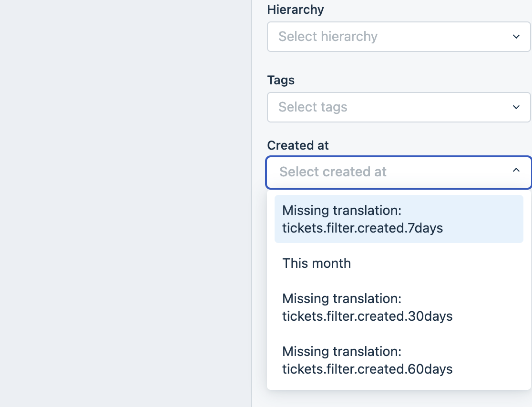Click the vertical divider between panels
Viewport: 532px width, 407px height.
(251, 205)
